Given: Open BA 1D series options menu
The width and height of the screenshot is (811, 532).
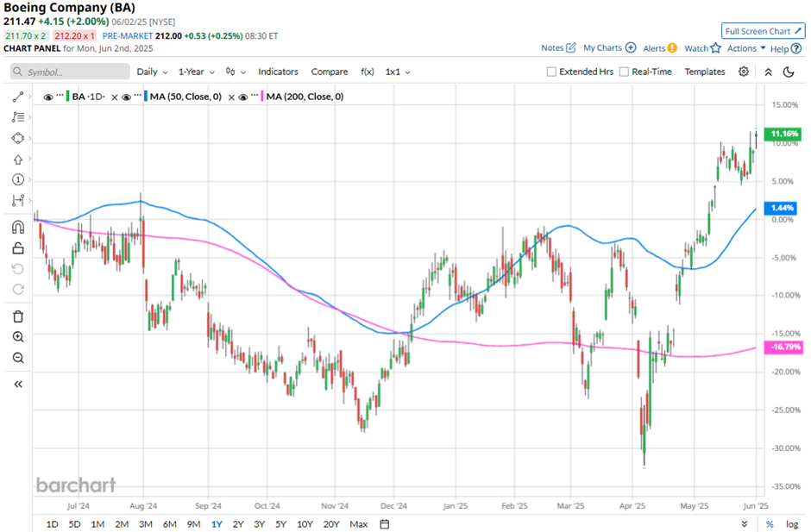Looking at the screenshot, I should click(60, 96).
